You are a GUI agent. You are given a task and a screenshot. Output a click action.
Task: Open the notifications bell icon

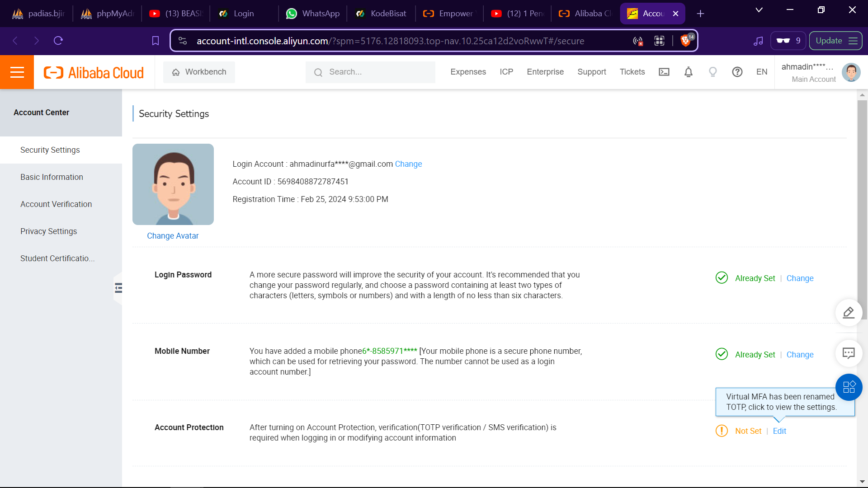[688, 72]
